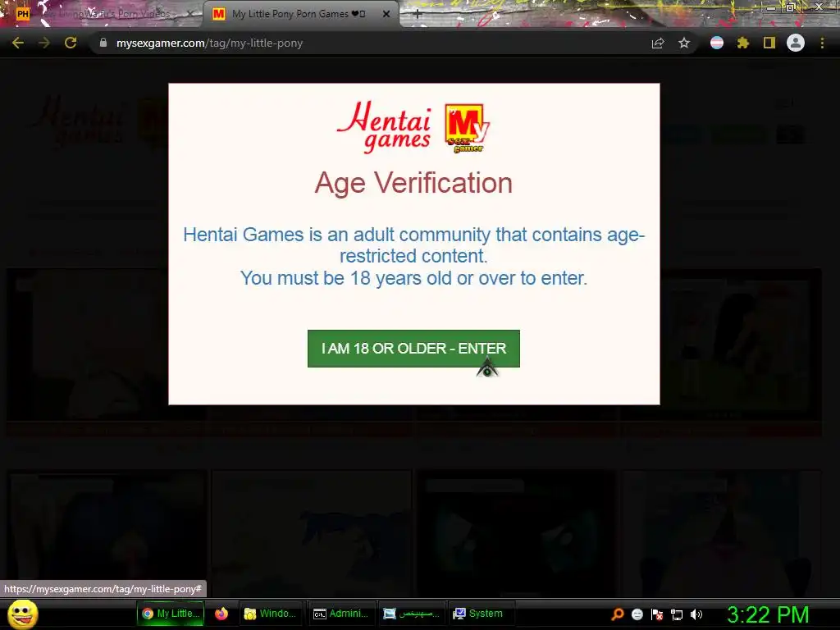Bookmark this page with the star
This screenshot has width=840, height=630.
click(x=684, y=43)
